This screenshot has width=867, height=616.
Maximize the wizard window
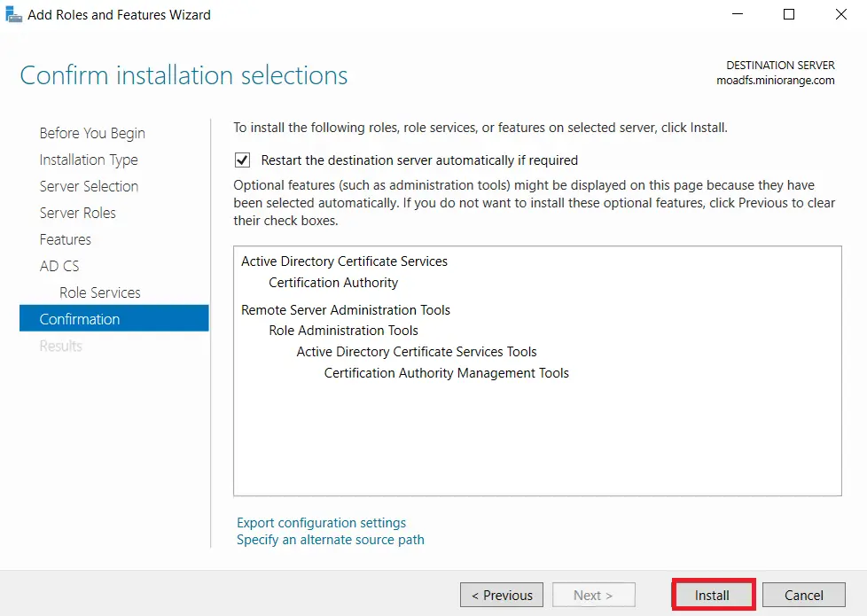pyautogui.click(x=789, y=14)
